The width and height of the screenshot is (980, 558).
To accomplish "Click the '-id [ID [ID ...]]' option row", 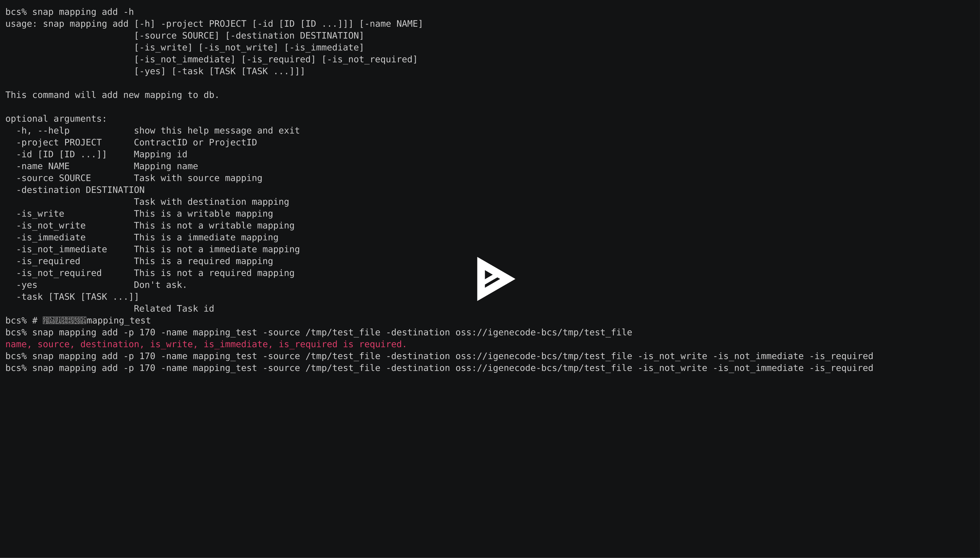I will coord(101,155).
